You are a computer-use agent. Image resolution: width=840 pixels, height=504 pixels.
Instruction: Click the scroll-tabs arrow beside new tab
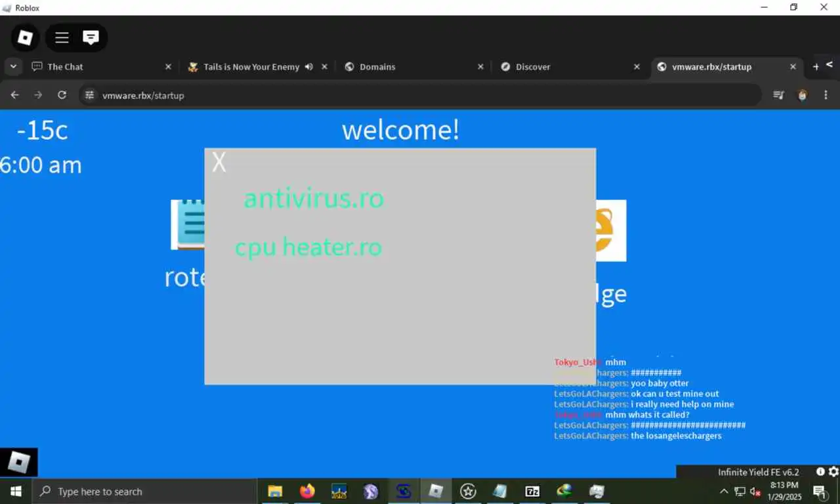829,64
